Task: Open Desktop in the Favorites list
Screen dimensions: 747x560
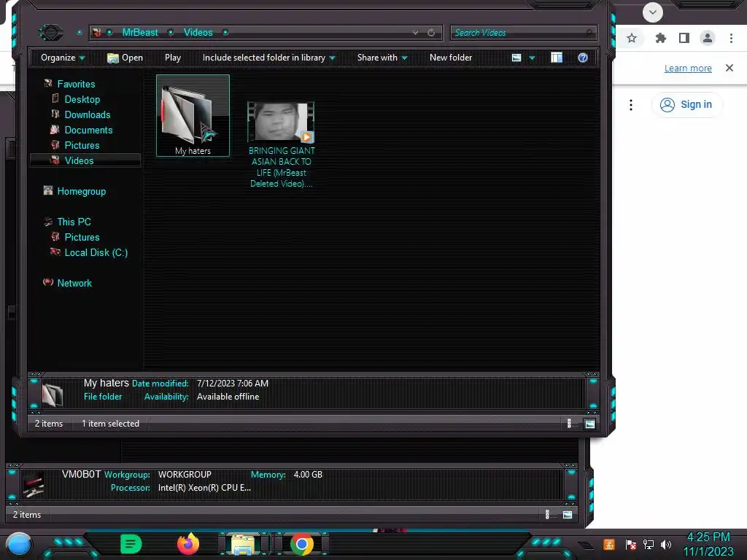Action: (x=82, y=99)
